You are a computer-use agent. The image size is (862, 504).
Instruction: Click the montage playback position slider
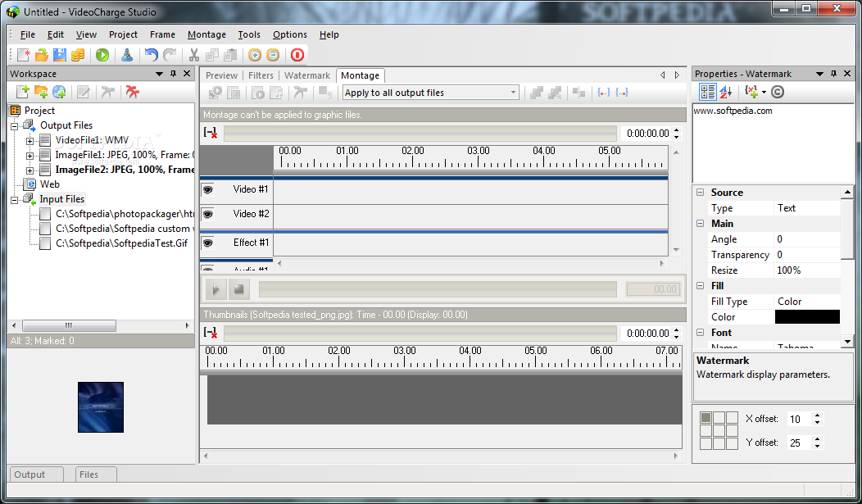(x=438, y=289)
